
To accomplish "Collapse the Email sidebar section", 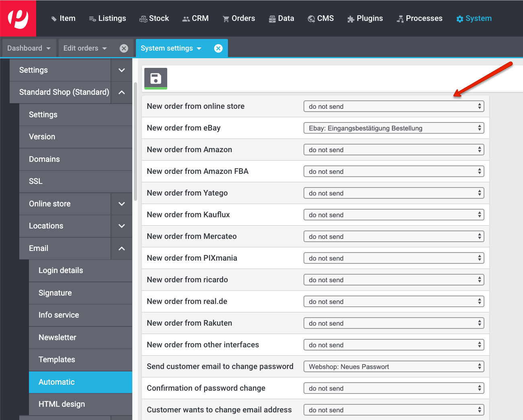I will point(121,249).
